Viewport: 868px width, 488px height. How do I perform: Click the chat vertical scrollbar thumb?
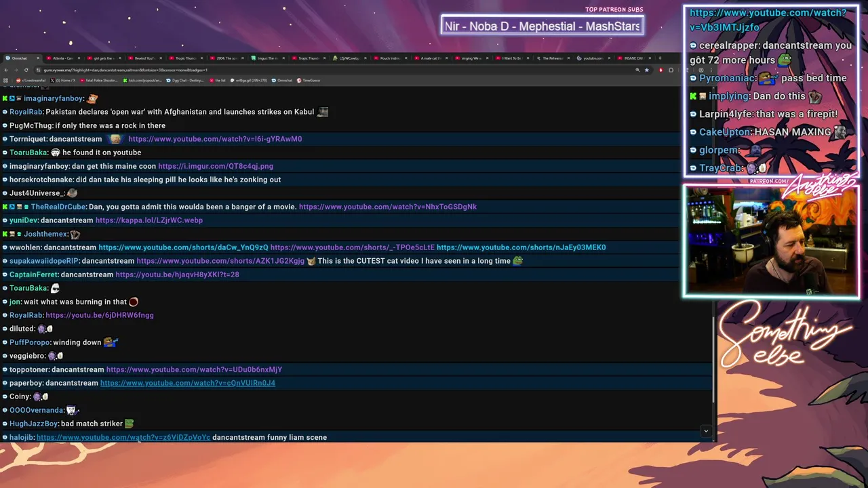tap(715, 360)
